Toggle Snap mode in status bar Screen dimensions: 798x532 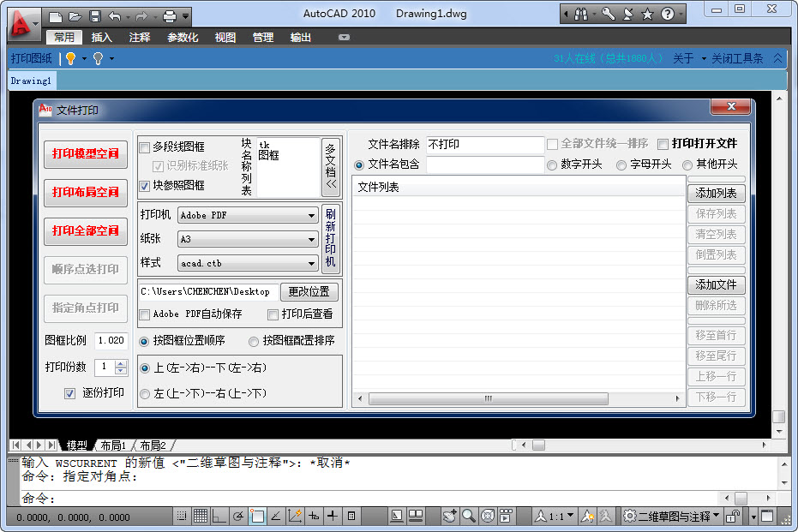(182, 517)
